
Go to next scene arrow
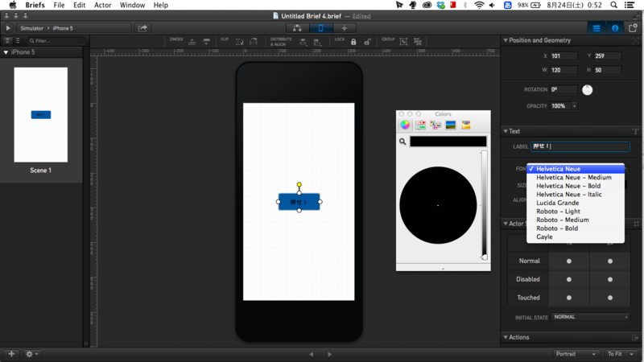(329, 354)
